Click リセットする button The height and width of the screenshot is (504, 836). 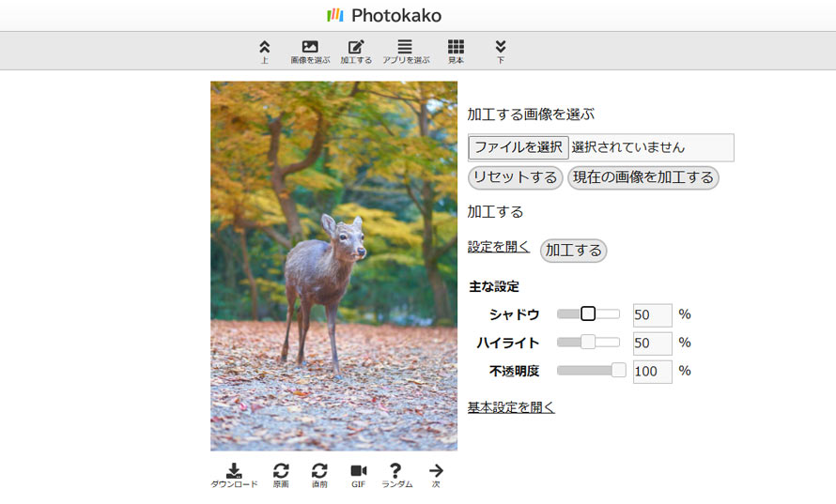(515, 177)
